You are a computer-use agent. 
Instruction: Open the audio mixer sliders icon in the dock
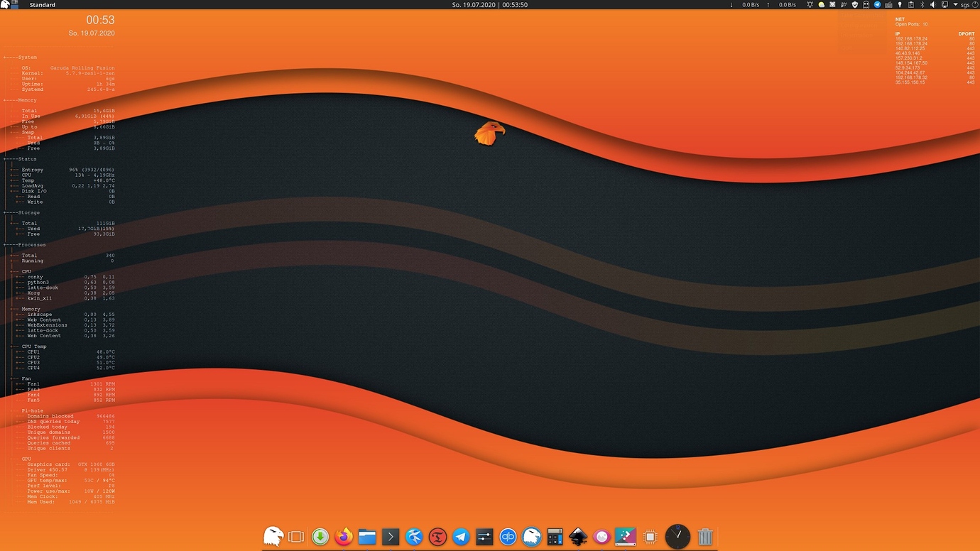point(484,536)
